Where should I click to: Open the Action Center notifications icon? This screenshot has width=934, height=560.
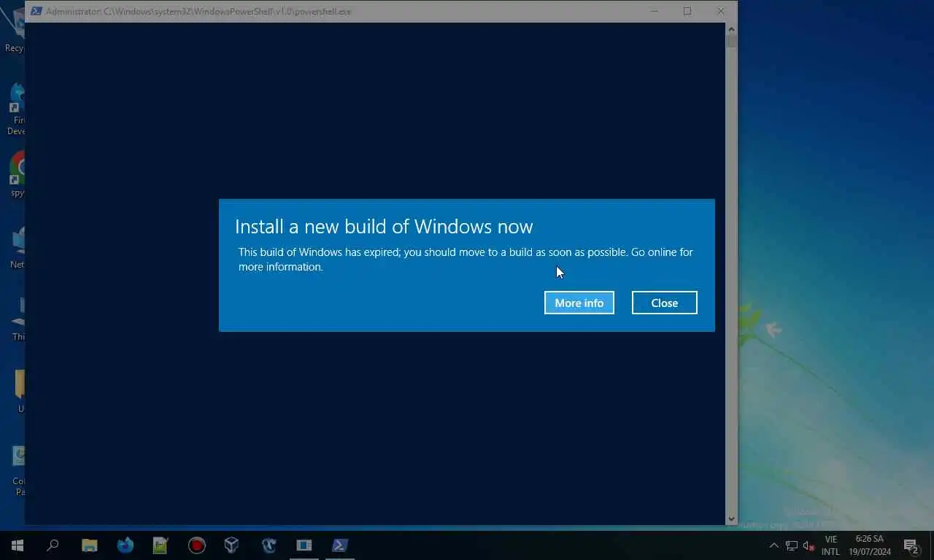pos(911,545)
